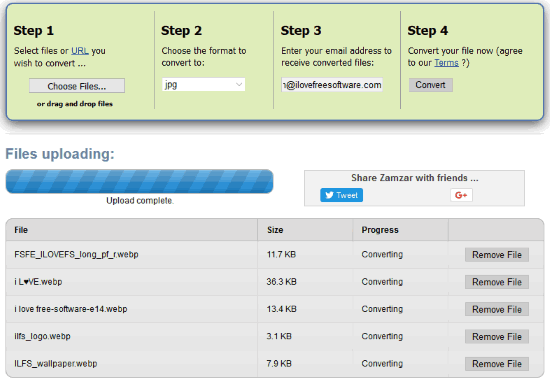Select the FSFE_ILOVEFS_long_pf_r.webp file name

point(76,254)
